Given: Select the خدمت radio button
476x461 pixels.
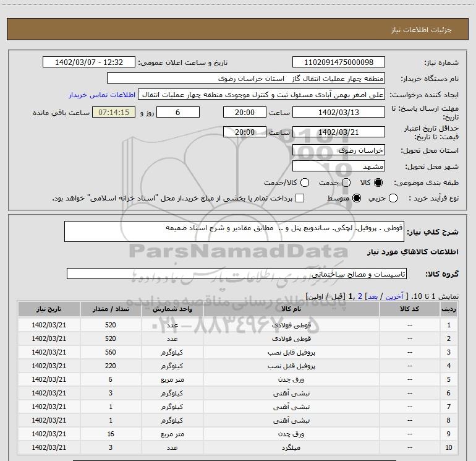Looking at the screenshot, I should 346,183.
